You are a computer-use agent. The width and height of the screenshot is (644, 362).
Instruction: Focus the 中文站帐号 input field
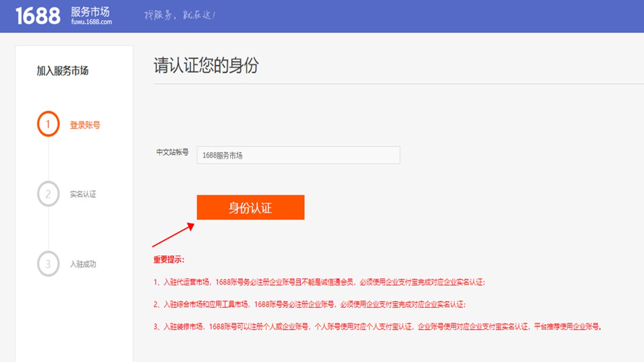(x=298, y=155)
